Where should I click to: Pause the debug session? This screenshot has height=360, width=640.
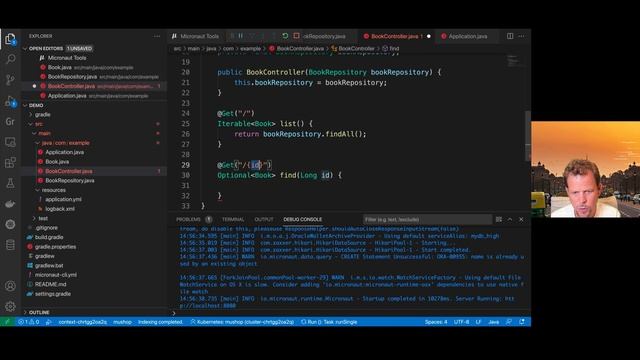coord(241,36)
